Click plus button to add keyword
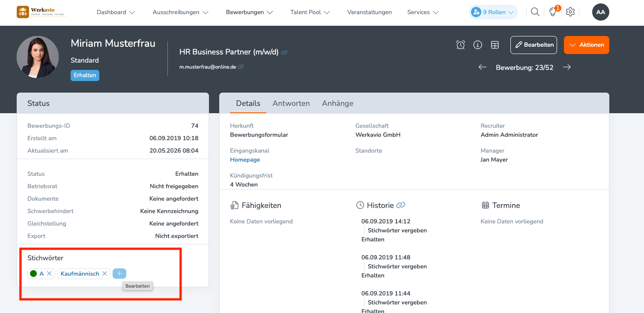This screenshot has width=644, height=313. (x=119, y=274)
